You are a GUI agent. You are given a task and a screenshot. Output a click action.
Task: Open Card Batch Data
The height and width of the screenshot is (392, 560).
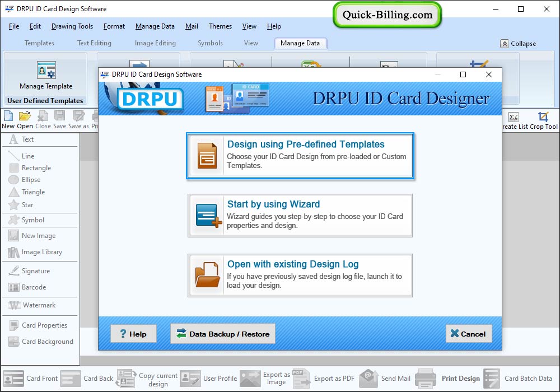coord(518,379)
